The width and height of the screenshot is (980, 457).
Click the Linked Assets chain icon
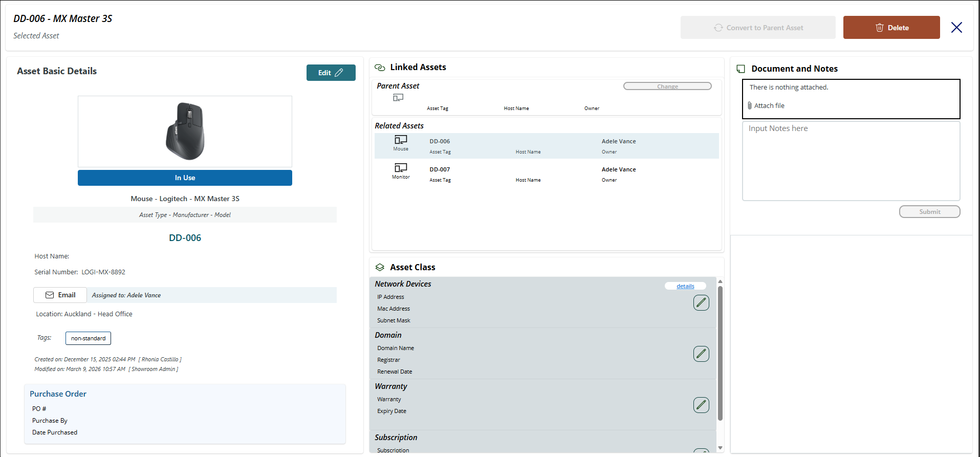(380, 68)
